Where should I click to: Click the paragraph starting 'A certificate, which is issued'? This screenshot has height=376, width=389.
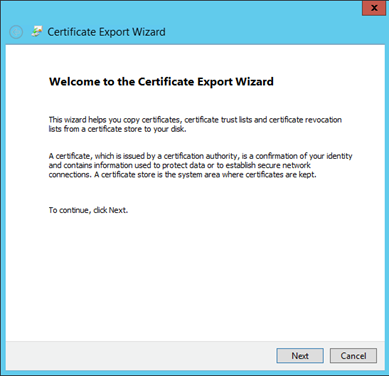[200, 165]
